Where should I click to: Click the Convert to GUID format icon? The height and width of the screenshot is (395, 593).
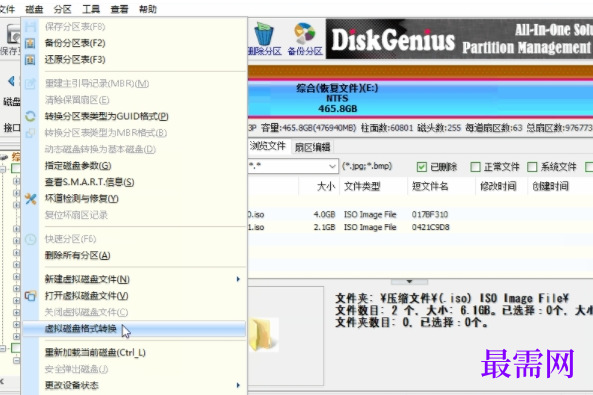(30, 116)
